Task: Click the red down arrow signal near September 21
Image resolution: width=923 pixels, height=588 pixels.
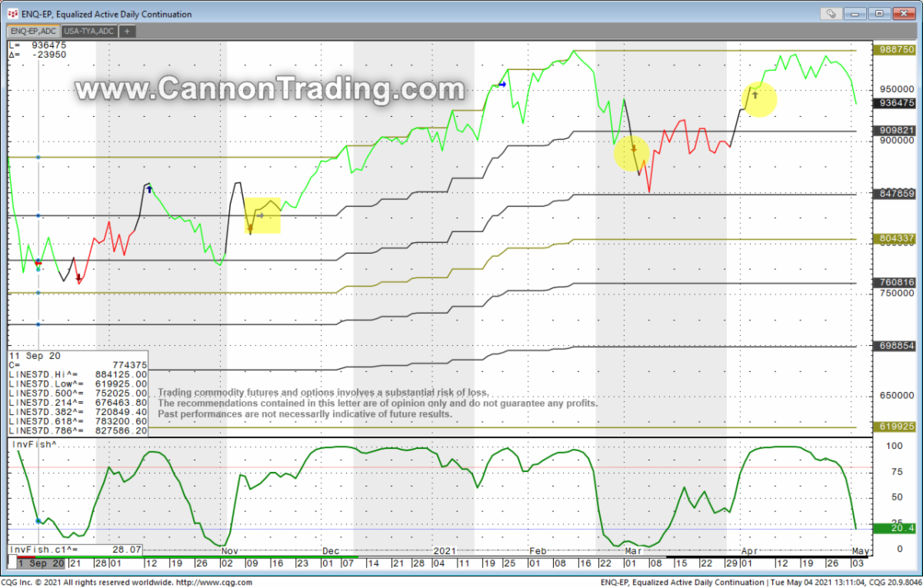Action: [78, 277]
